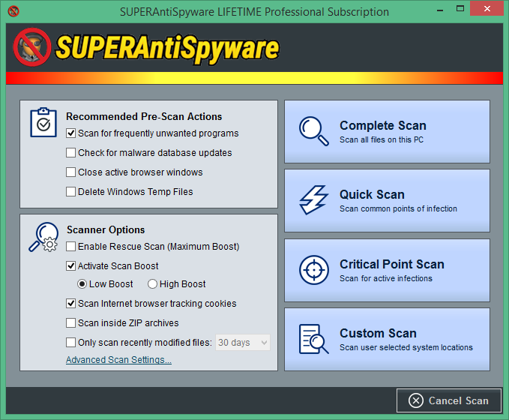Click the SUPERAntiSpyware title bar app icon
The image size is (509, 420).
[x=13, y=11]
